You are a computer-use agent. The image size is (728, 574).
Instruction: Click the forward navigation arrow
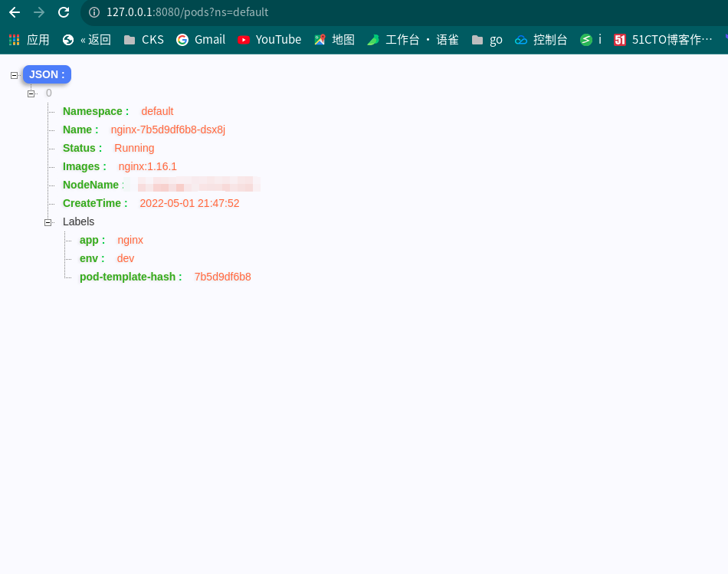pyautogui.click(x=39, y=12)
